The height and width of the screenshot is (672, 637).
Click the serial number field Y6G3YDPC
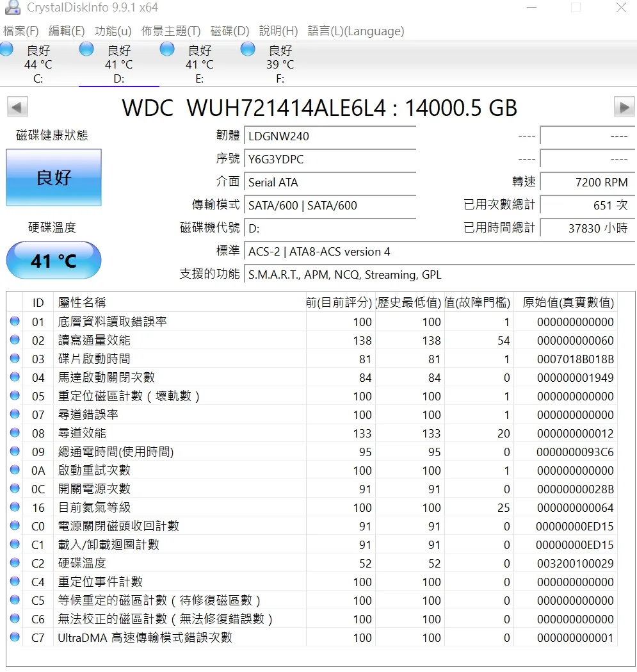click(330, 160)
